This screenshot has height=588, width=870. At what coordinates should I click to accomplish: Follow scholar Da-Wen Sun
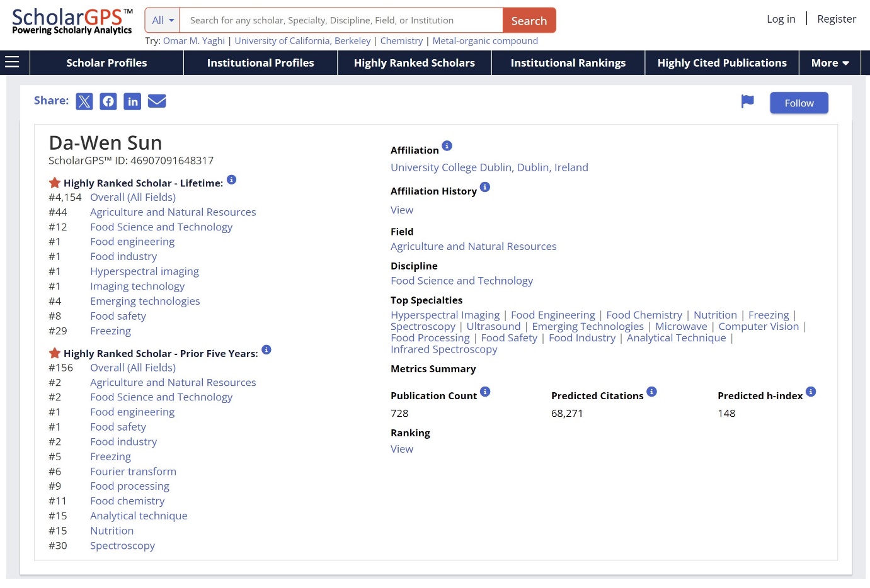click(x=799, y=103)
